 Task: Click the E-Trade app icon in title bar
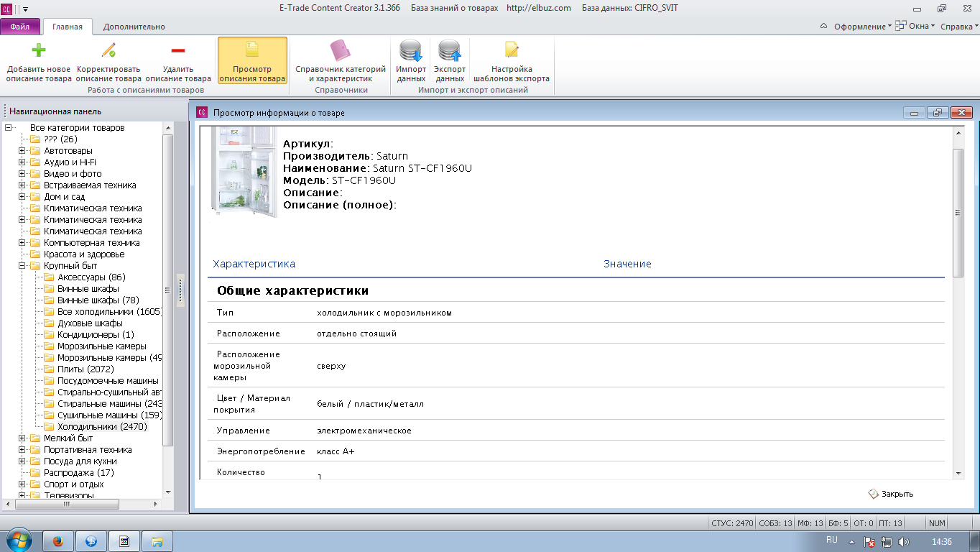coord(6,9)
